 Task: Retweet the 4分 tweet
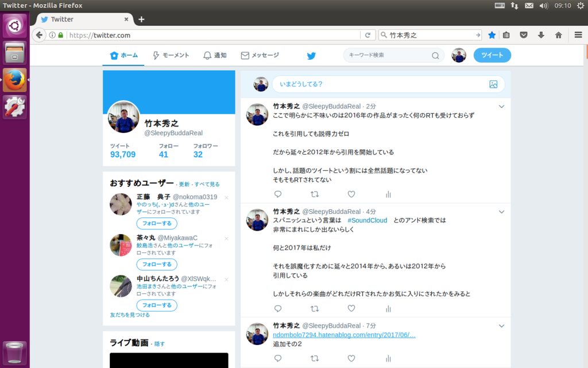point(315,309)
